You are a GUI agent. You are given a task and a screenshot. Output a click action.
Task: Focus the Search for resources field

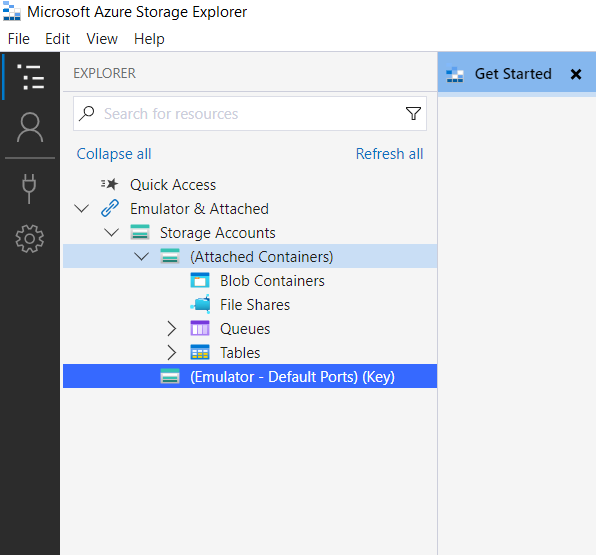pos(250,113)
